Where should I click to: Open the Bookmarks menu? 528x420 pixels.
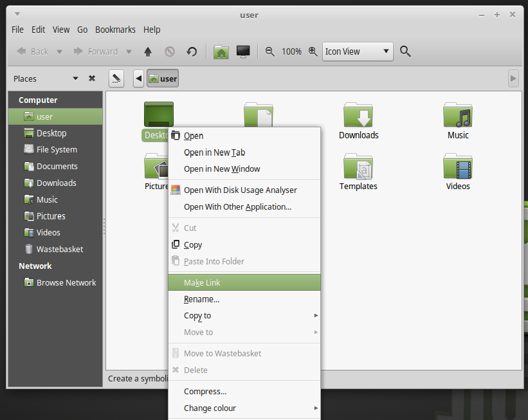[115, 30]
